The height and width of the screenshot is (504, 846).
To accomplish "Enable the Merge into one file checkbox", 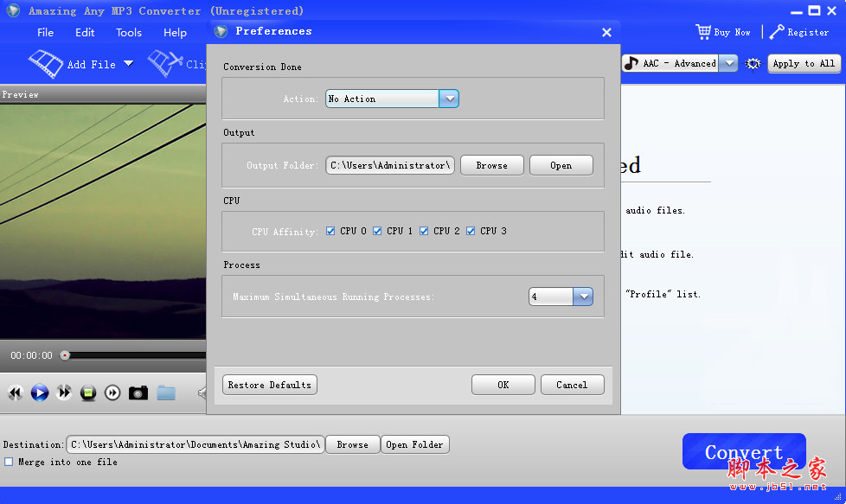I will point(9,462).
